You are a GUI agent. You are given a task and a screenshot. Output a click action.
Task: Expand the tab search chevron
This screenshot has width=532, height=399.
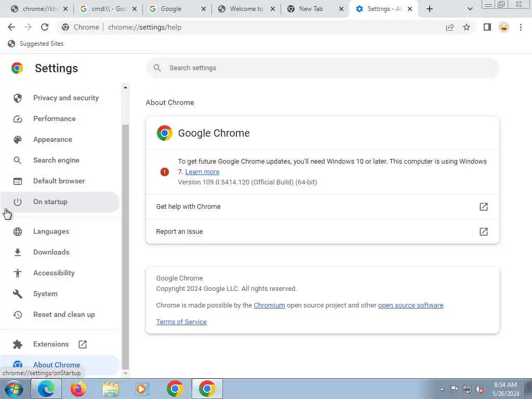tap(470, 9)
